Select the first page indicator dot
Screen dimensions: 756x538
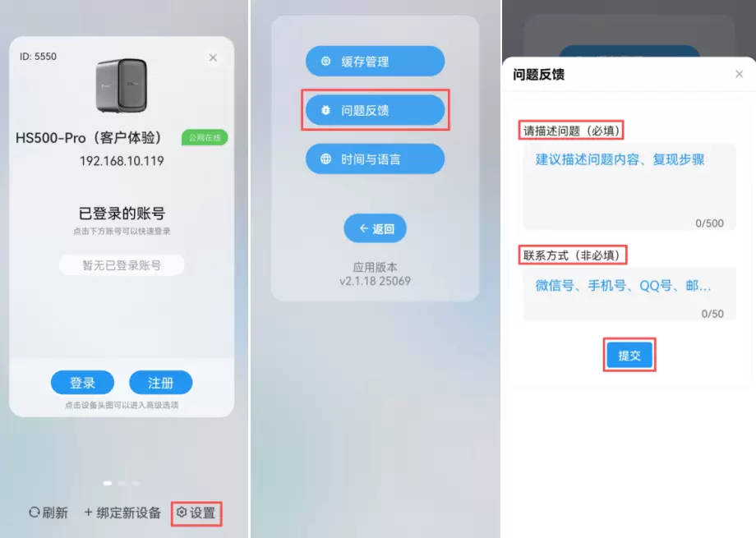108,483
